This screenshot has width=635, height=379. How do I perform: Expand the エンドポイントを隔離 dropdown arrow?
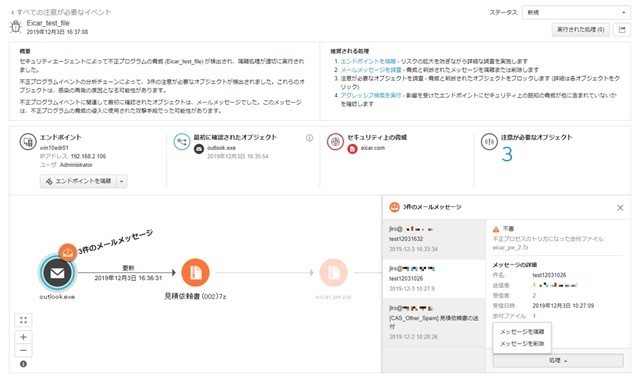click(121, 181)
